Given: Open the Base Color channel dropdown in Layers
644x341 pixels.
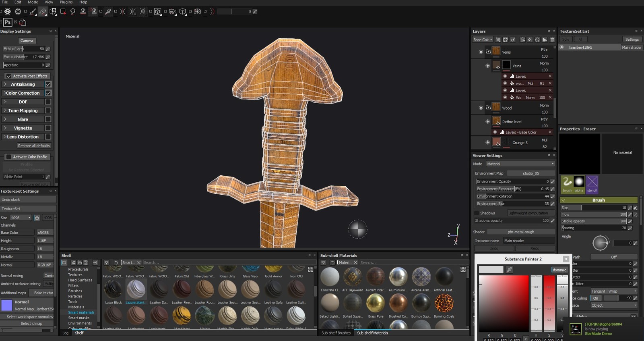Looking at the screenshot, I should (x=483, y=40).
